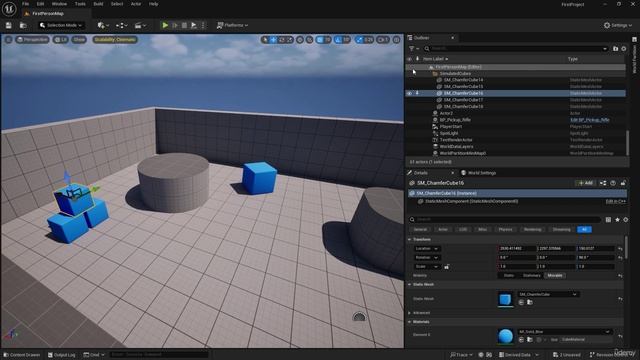Click the Edit BP_Pickup_Rifle link
Viewport: 640px width, 360px height.
589,120
